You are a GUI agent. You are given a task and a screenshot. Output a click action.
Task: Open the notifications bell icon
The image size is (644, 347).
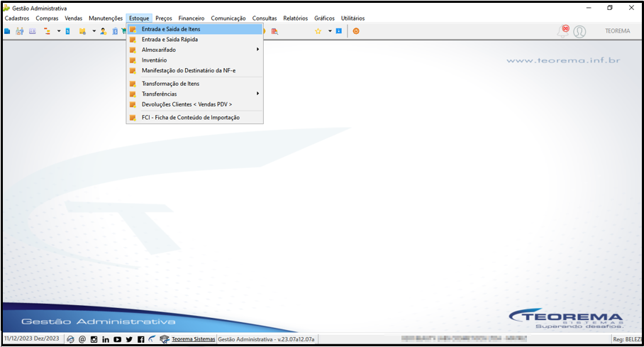[563, 31]
